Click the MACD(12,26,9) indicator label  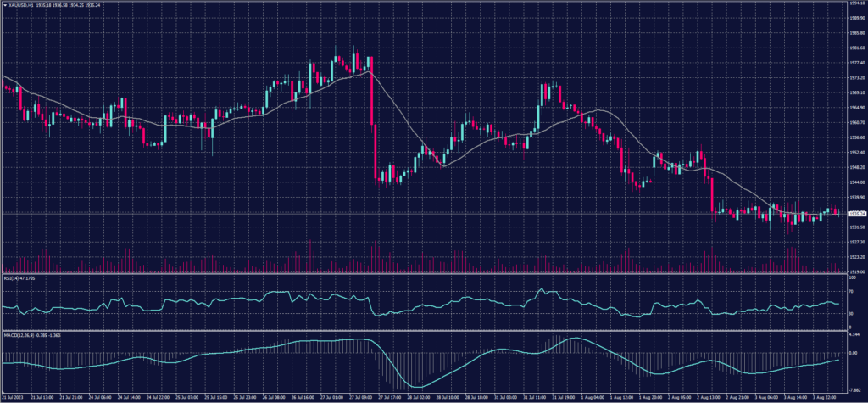tap(17, 334)
